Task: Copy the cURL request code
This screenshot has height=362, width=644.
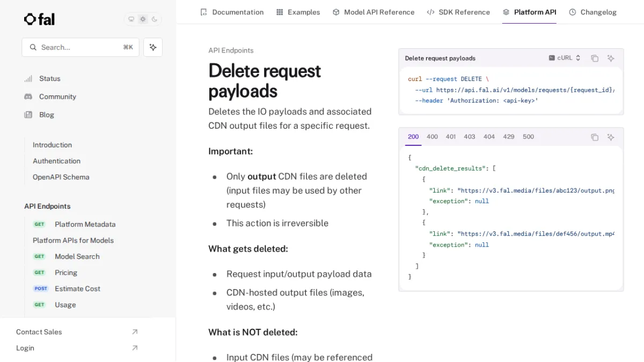Action: 595,58
